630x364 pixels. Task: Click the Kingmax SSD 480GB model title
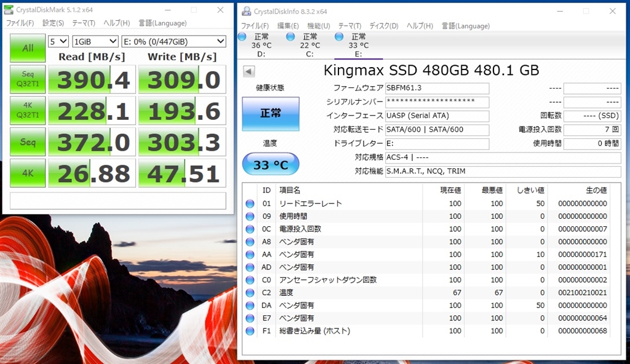[431, 70]
